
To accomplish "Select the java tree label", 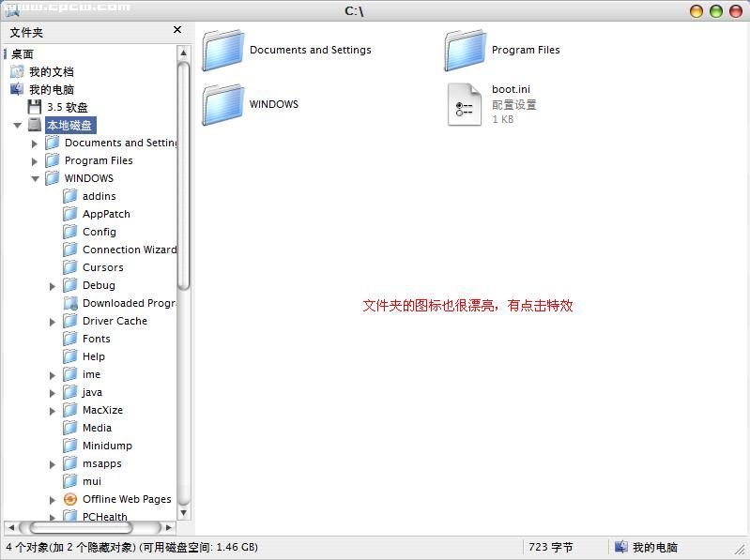I will click(x=92, y=392).
